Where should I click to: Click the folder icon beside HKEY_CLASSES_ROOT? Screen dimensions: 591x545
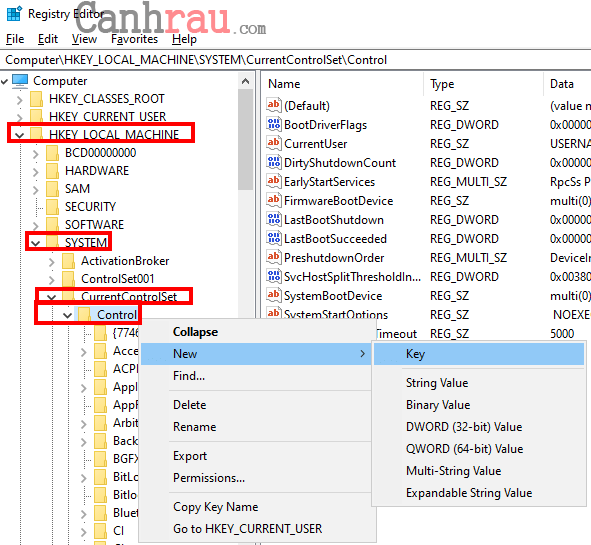(37, 99)
